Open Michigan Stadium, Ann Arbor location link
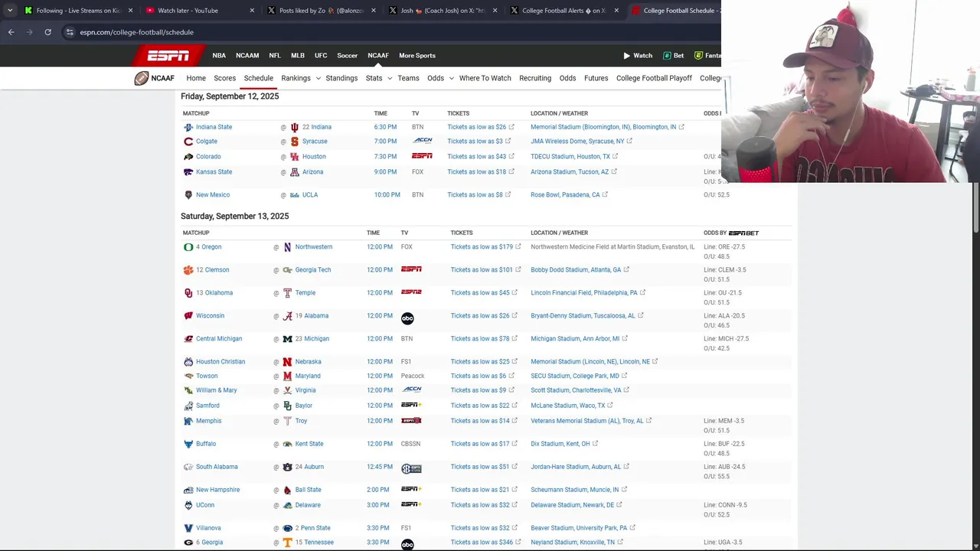This screenshot has height=551, width=980. (575, 339)
